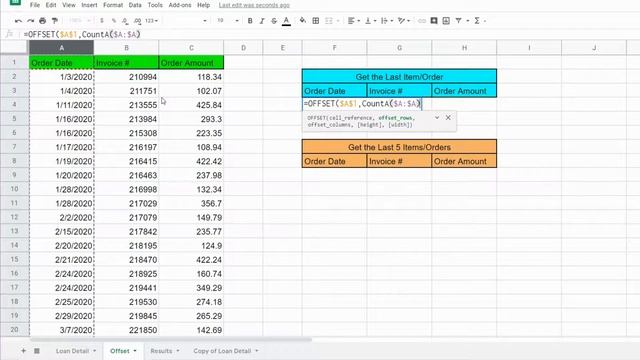Open the Offset tab dropdown arrow
640x360 pixels.
135,351
